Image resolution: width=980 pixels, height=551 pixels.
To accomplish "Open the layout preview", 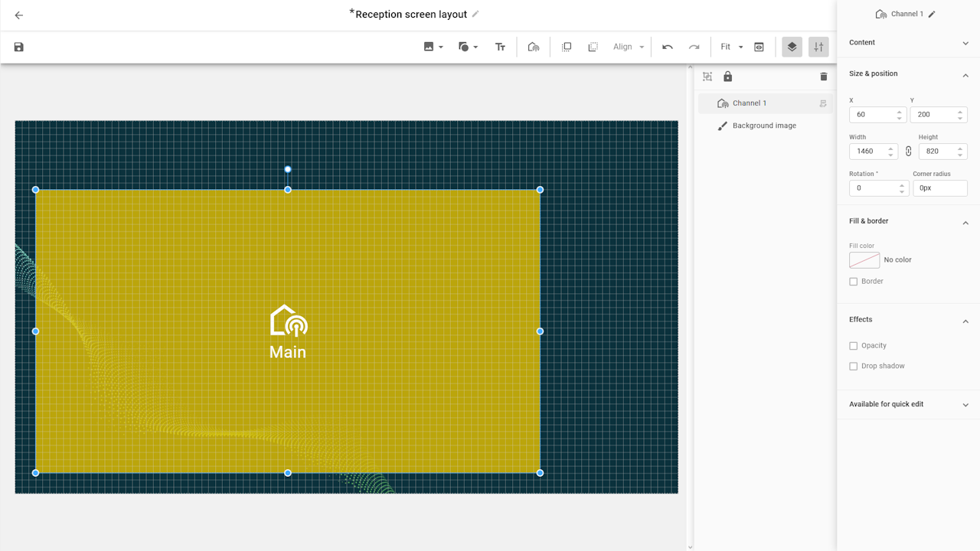I will (x=759, y=47).
